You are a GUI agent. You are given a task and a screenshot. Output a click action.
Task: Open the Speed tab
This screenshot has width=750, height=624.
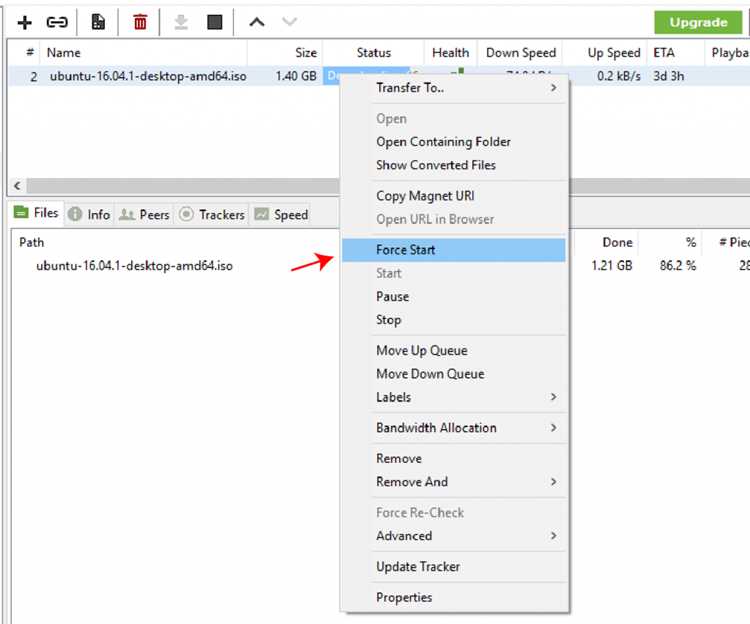pyautogui.click(x=281, y=215)
